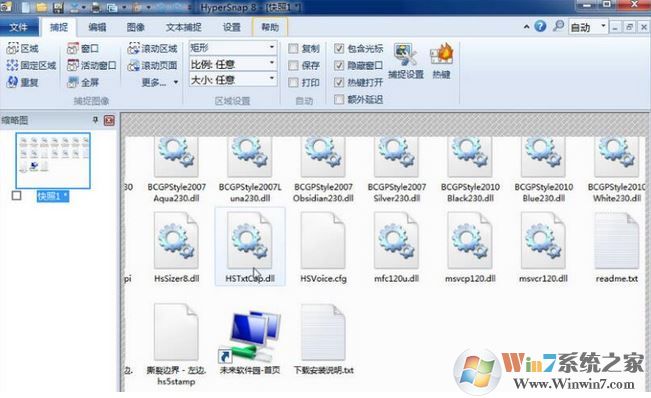The height and width of the screenshot is (398, 651).
Task: Switch to the 帮助 tab
Action: (x=270, y=27)
